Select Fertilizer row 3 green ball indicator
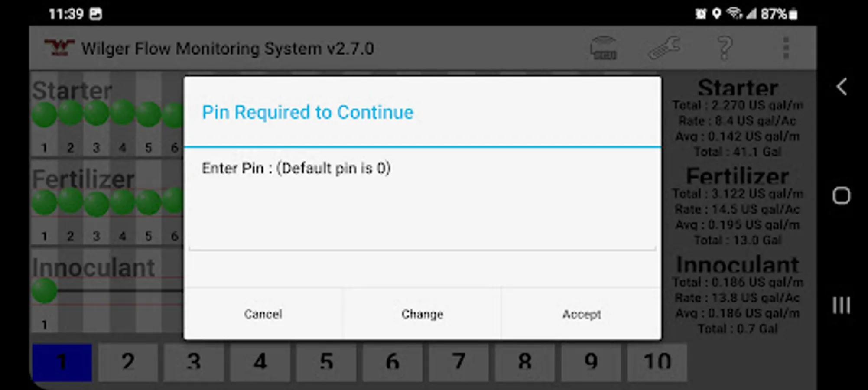Screen dimensions: 868x390 click(97, 203)
